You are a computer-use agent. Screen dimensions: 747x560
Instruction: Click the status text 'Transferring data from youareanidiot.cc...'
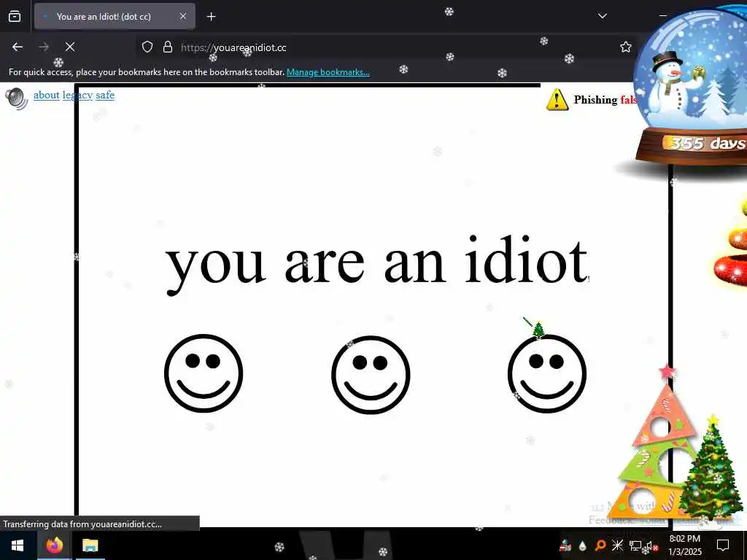click(x=82, y=524)
